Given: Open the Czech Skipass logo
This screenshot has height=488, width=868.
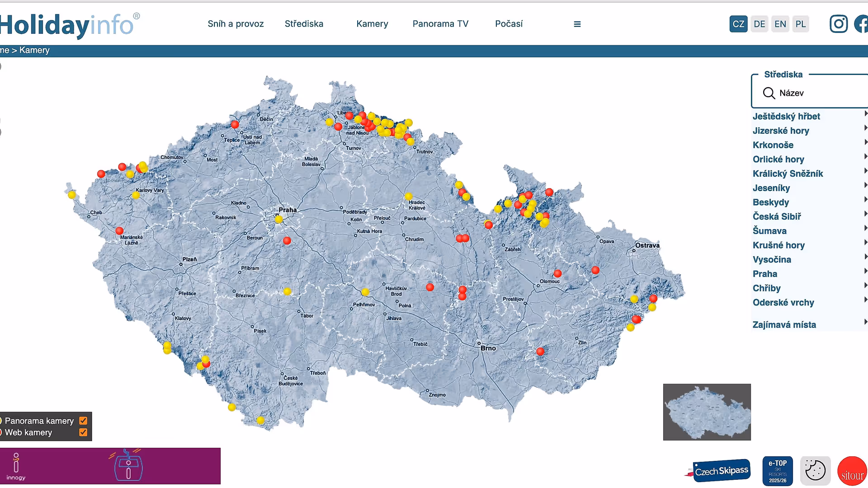Looking at the screenshot, I should tap(718, 471).
